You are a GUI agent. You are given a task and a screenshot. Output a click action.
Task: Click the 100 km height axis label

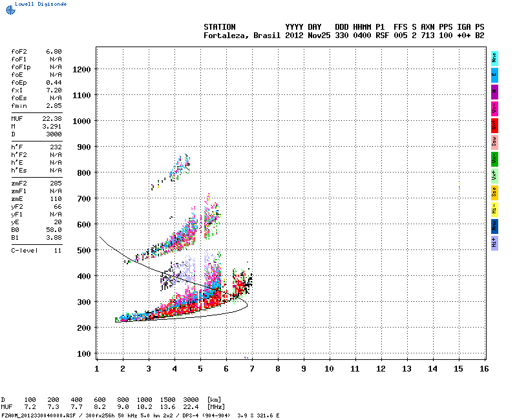pyautogui.click(x=84, y=353)
